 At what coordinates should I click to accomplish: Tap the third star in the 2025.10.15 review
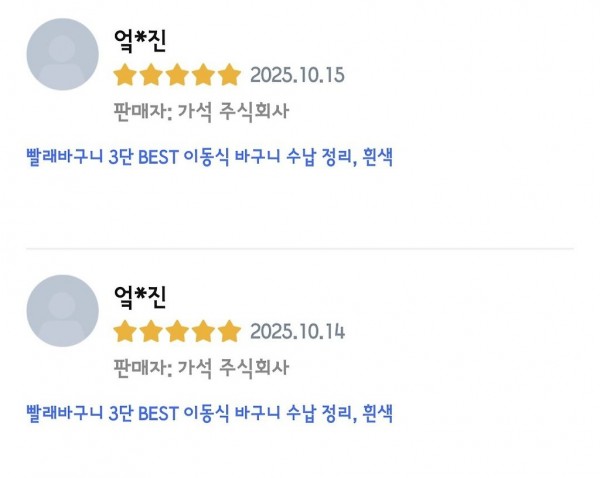tap(177, 75)
